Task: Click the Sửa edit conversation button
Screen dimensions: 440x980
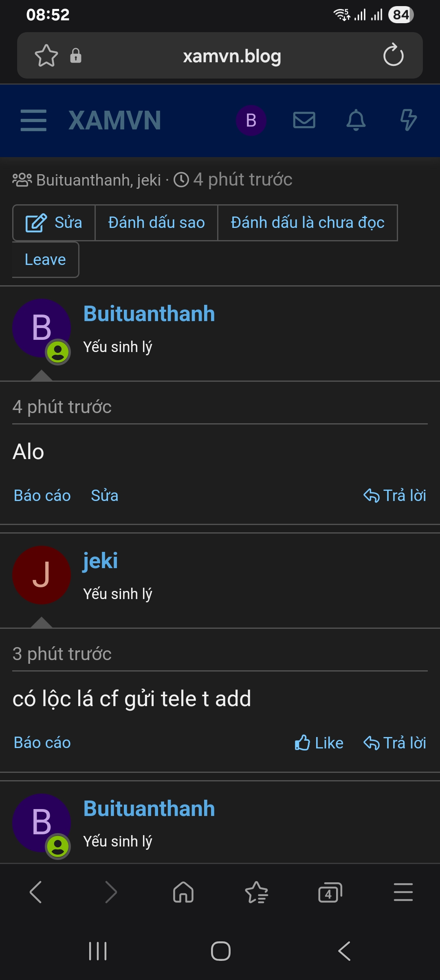Action: click(54, 223)
